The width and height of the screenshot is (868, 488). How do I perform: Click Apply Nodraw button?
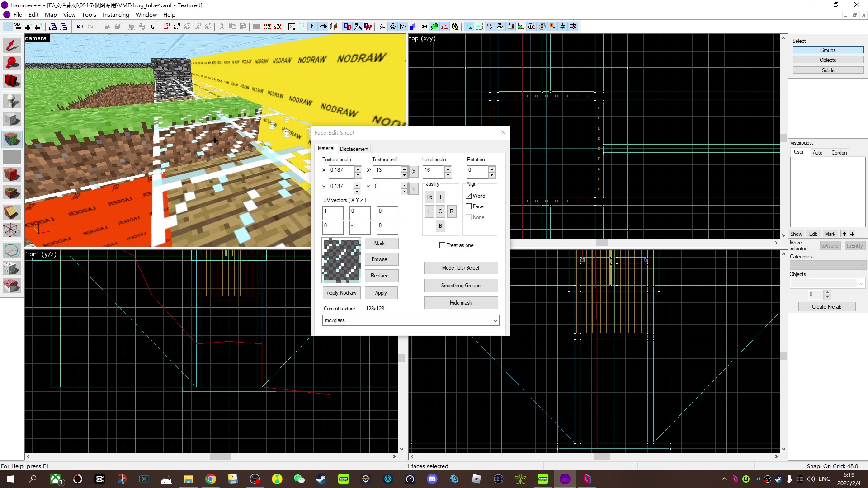click(x=341, y=293)
